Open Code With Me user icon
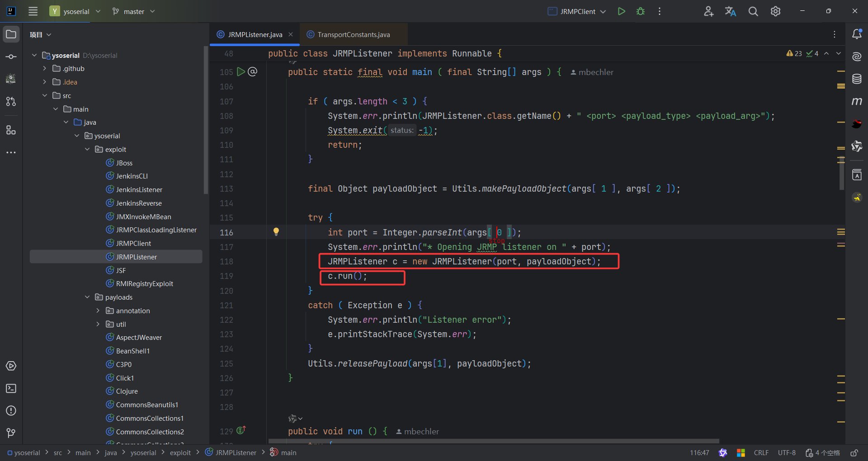Viewport: 868px width, 461px height. (x=708, y=11)
